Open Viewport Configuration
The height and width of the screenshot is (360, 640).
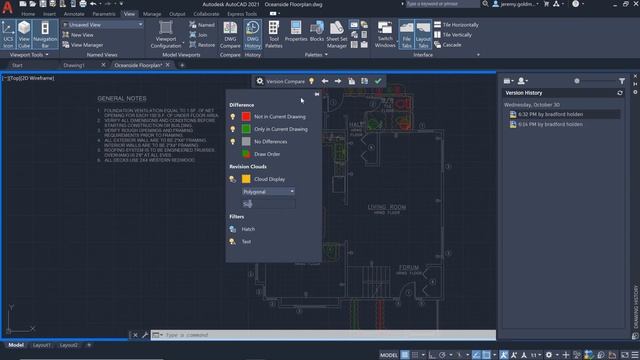tap(166, 34)
